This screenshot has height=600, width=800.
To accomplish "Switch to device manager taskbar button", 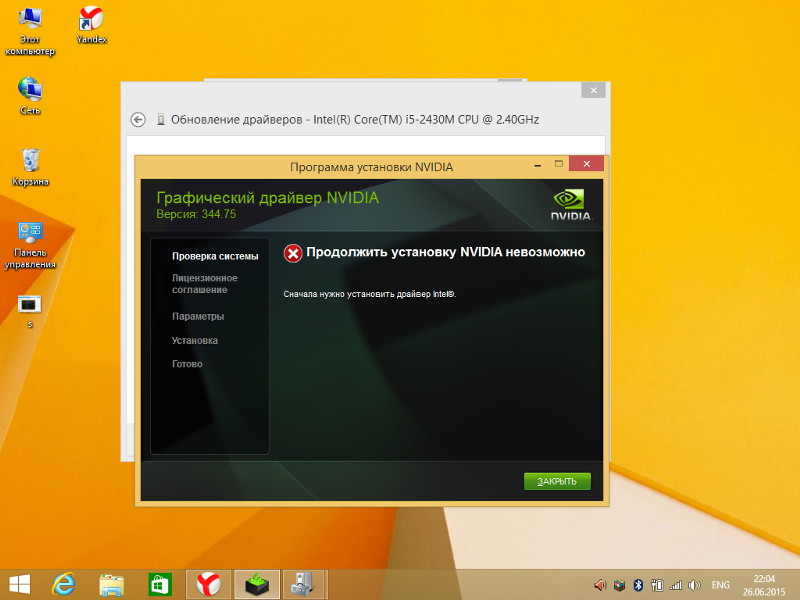I will pos(305,585).
